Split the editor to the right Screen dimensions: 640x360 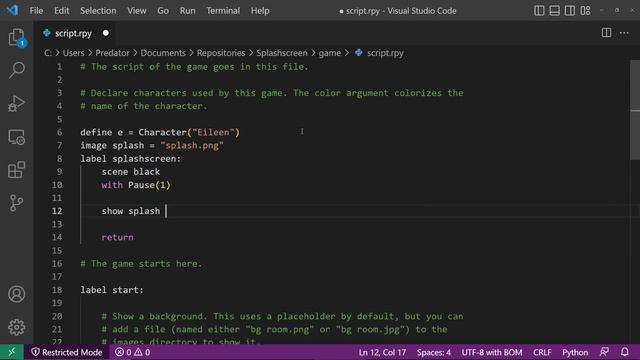[x=606, y=33]
